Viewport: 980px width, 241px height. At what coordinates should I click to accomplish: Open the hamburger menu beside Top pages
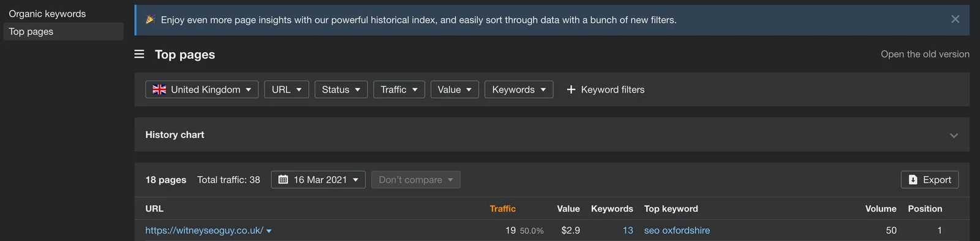(x=140, y=55)
